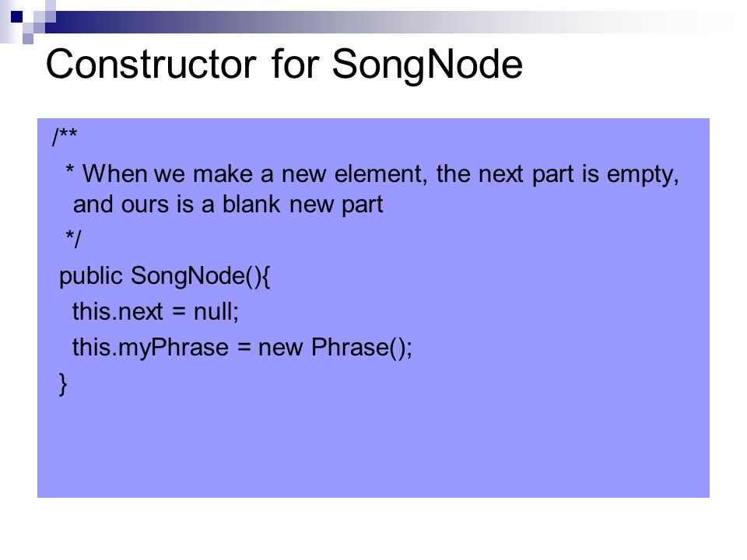Click the word "empty," in the comment

643,175
